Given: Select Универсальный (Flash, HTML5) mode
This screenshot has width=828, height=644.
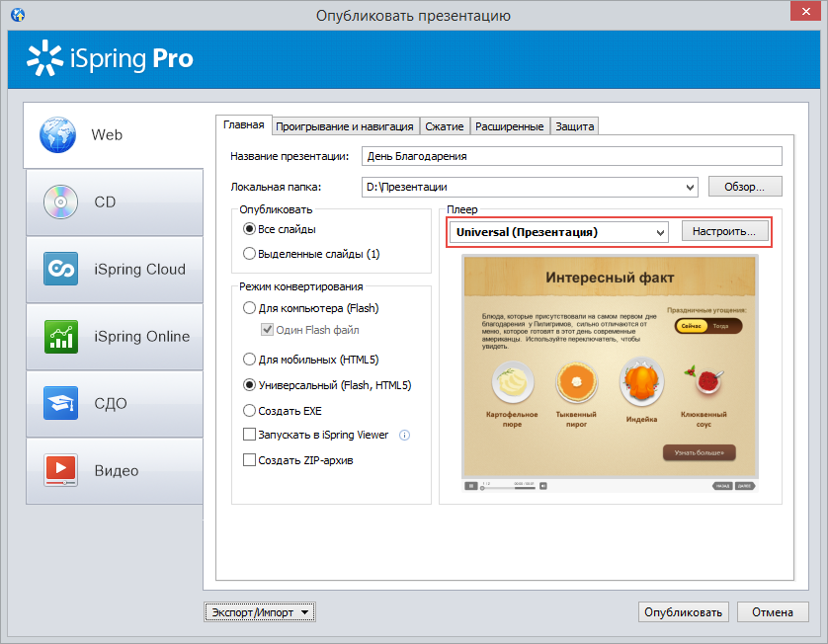Looking at the screenshot, I should (x=249, y=385).
